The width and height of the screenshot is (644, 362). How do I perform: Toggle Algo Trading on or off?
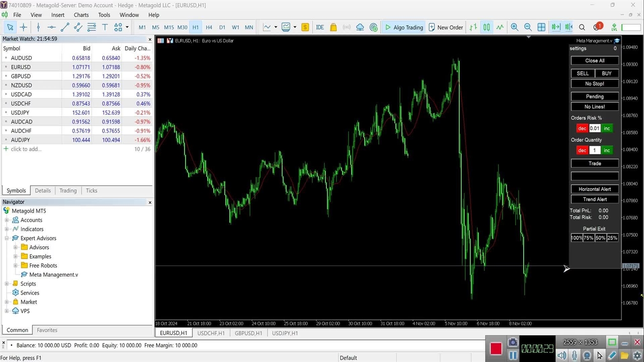[404, 27]
